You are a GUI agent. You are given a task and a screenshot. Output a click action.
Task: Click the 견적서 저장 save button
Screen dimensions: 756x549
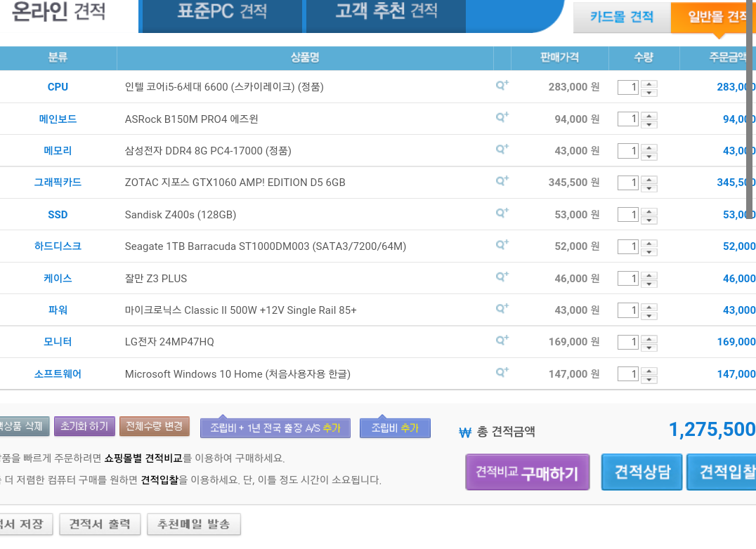pos(25,524)
